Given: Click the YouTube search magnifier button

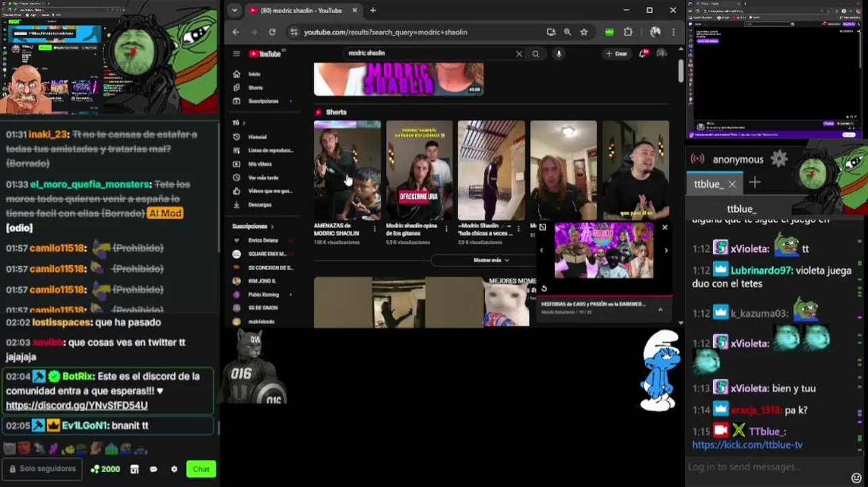Looking at the screenshot, I should pos(535,53).
